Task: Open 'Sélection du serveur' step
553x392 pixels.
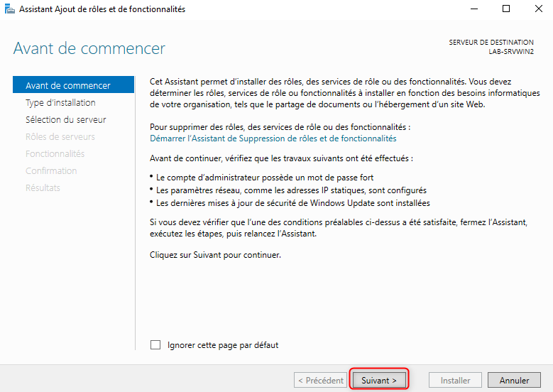Action: 65,119
